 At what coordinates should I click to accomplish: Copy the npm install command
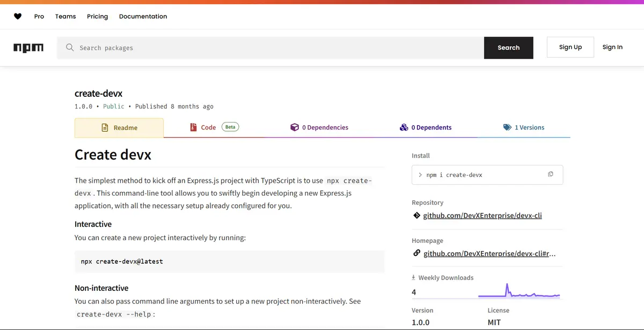tap(550, 174)
